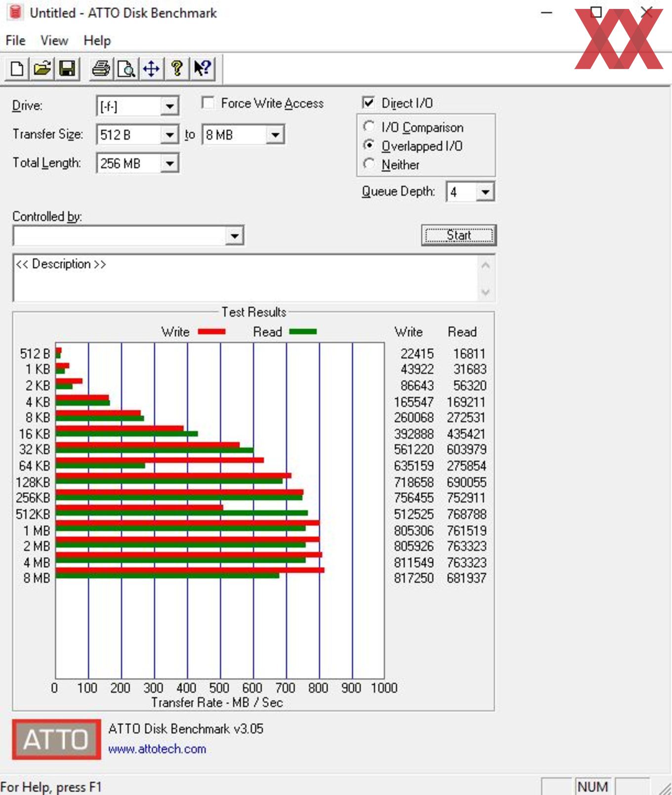This screenshot has height=795, width=672.
Task: Open the Help menu
Action: 97,41
